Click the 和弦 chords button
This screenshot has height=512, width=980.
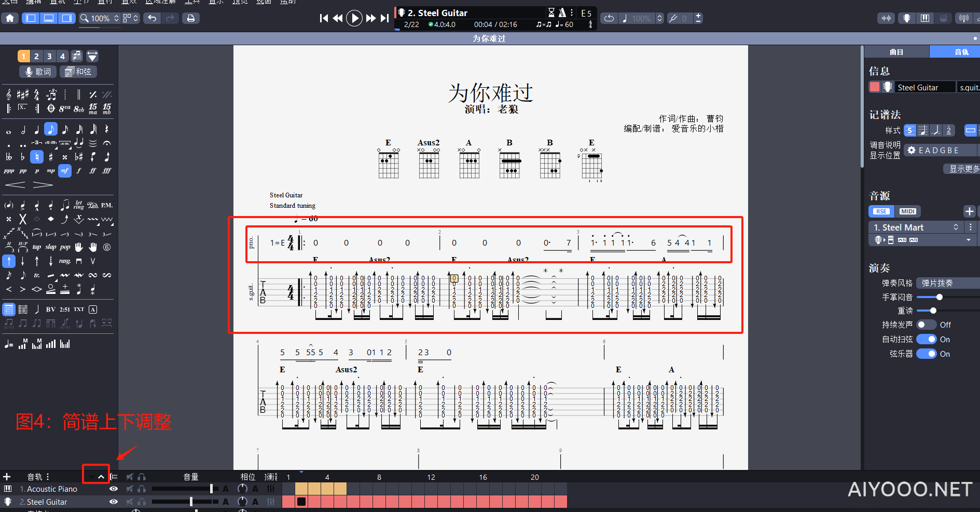(x=78, y=72)
